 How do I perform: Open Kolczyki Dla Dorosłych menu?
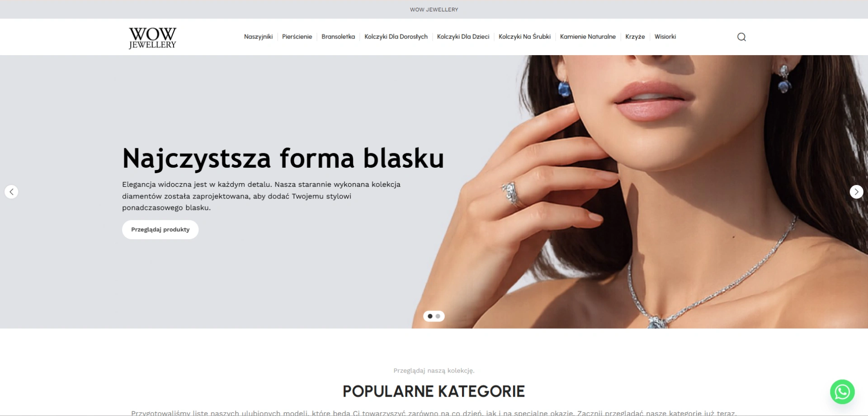[x=396, y=37]
